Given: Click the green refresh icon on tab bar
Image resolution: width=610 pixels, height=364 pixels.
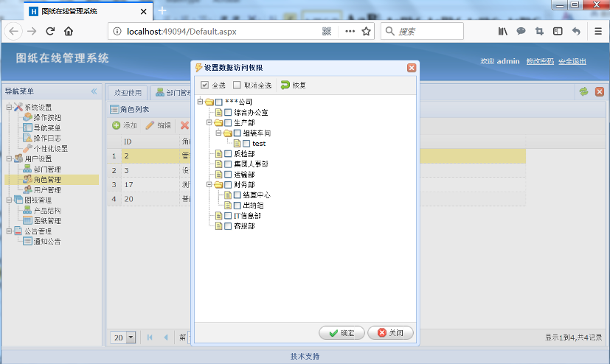Looking at the screenshot, I should (583, 92).
